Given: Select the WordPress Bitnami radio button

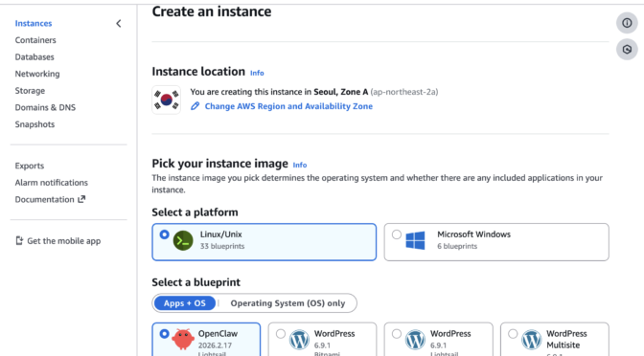Looking at the screenshot, I should [x=281, y=334].
